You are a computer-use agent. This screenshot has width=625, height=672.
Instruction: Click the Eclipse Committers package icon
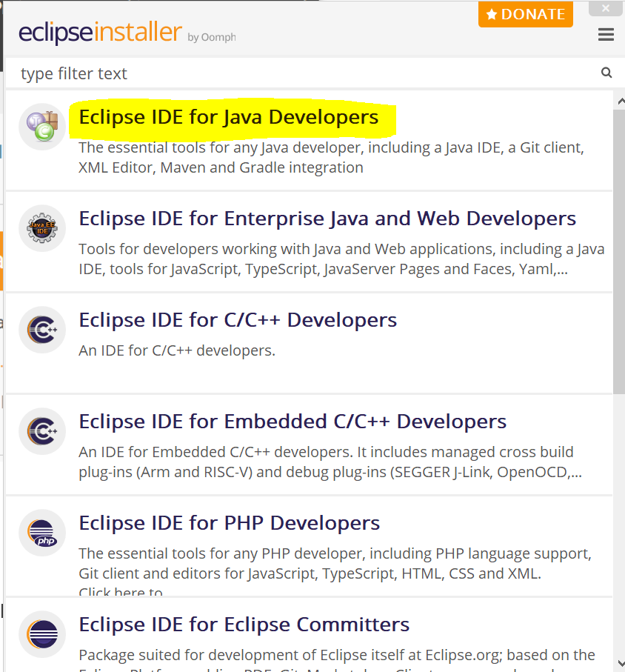pyautogui.click(x=42, y=635)
